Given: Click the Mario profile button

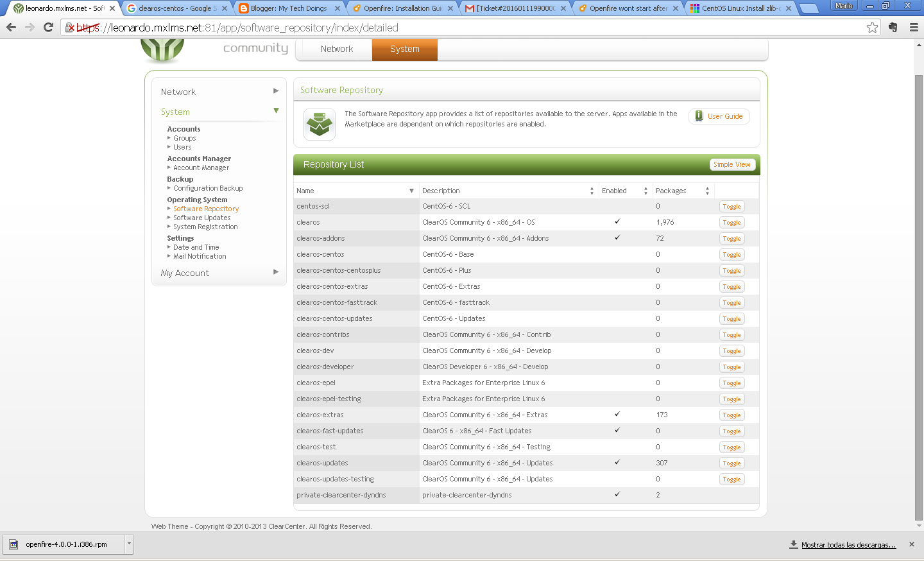Looking at the screenshot, I should 844,6.
